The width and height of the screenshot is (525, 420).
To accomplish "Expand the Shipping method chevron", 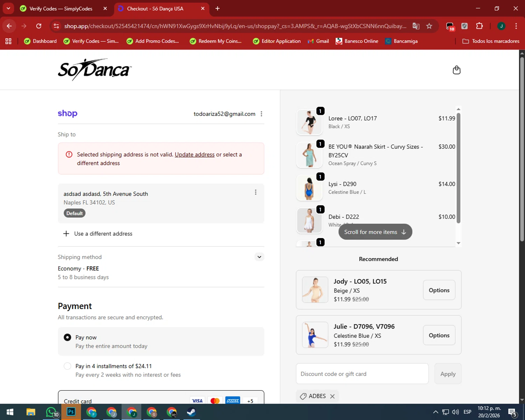I will pos(259,257).
